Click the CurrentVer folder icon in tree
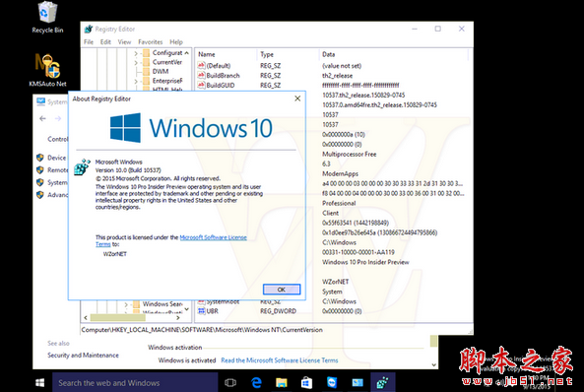 146,62
